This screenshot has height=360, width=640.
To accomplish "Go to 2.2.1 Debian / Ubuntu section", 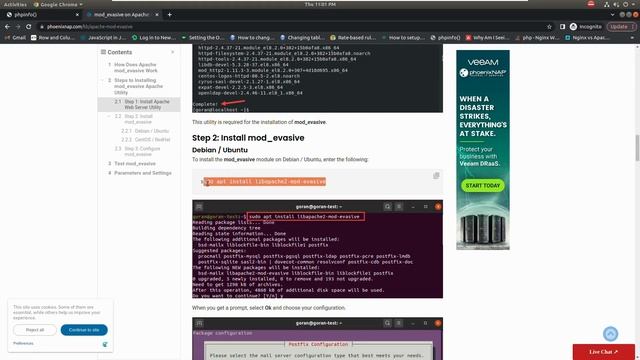I will (x=151, y=131).
